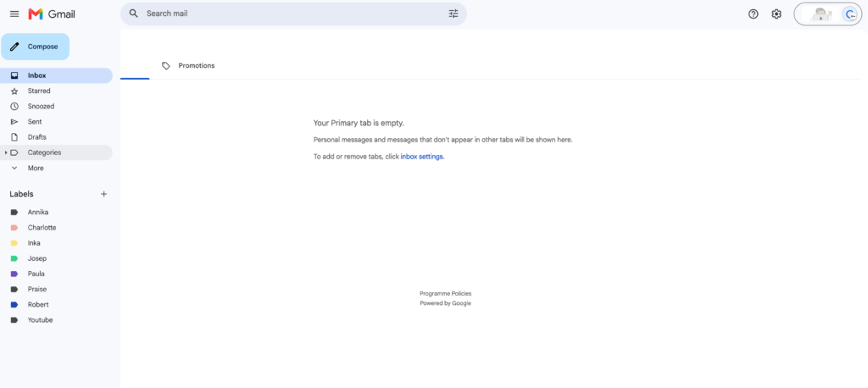This screenshot has height=388, width=868.
Task: Click the star icon beside Starred
Action: tap(14, 91)
